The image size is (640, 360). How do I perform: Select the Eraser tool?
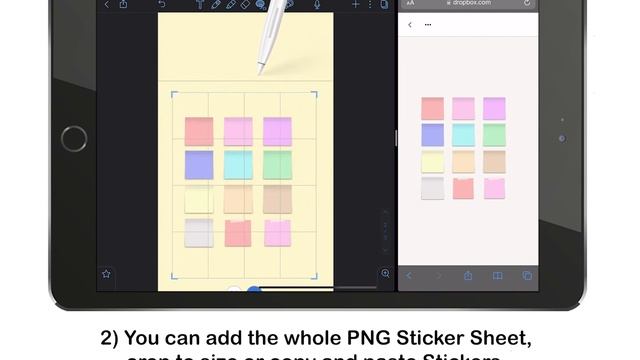[245, 4]
